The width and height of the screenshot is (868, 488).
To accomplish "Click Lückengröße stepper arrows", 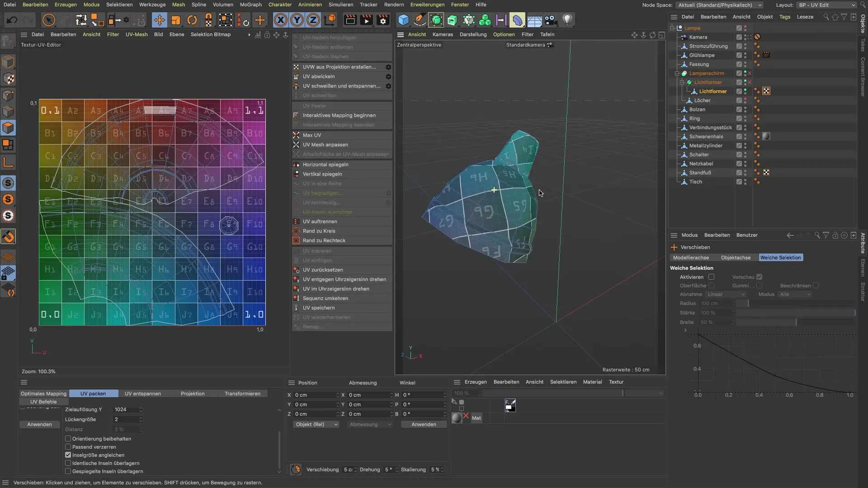I will 141,419.
